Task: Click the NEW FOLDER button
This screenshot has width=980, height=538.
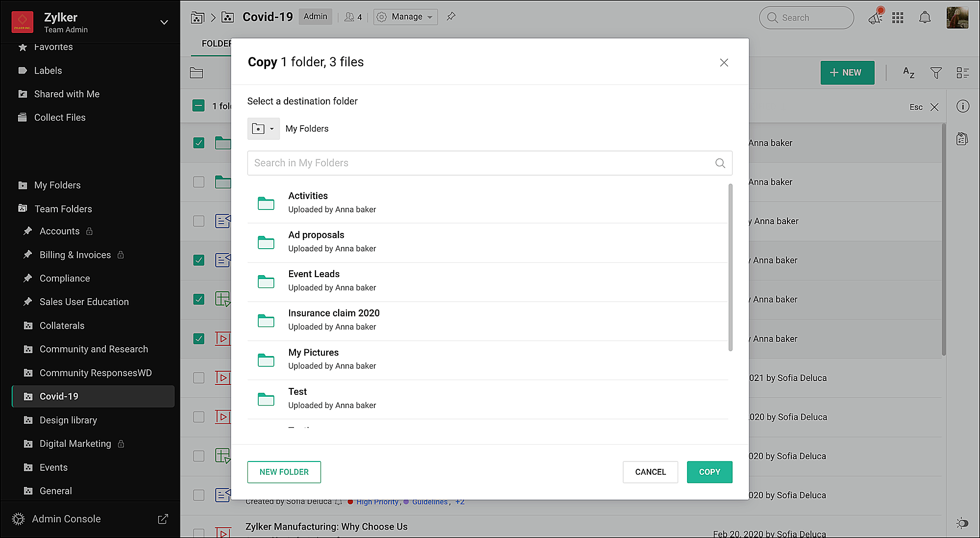Action: point(284,472)
